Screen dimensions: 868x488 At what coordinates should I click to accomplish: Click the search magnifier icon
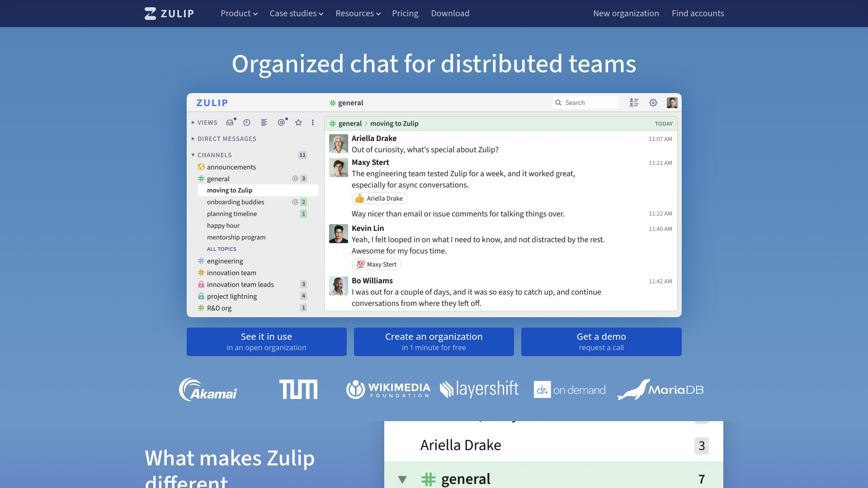click(x=558, y=103)
